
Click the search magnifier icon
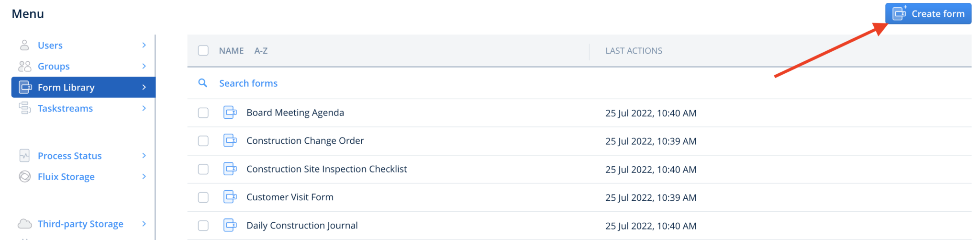click(203, 83)
